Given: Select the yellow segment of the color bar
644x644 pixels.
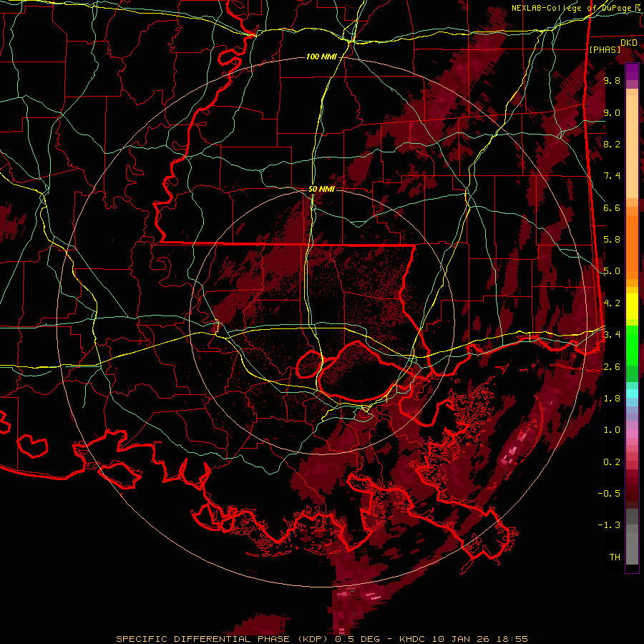Looking at the screenshot, I should pyautogui.click(x=632, y=306).
